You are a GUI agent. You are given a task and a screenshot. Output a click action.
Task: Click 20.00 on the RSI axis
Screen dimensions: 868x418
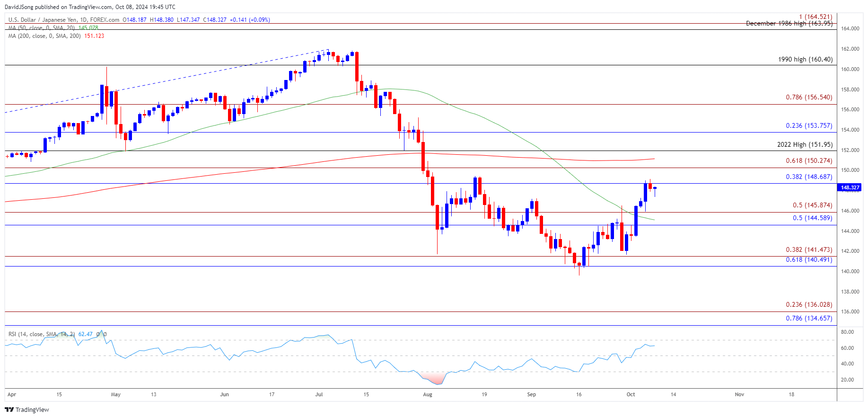[x=847, y=380]
